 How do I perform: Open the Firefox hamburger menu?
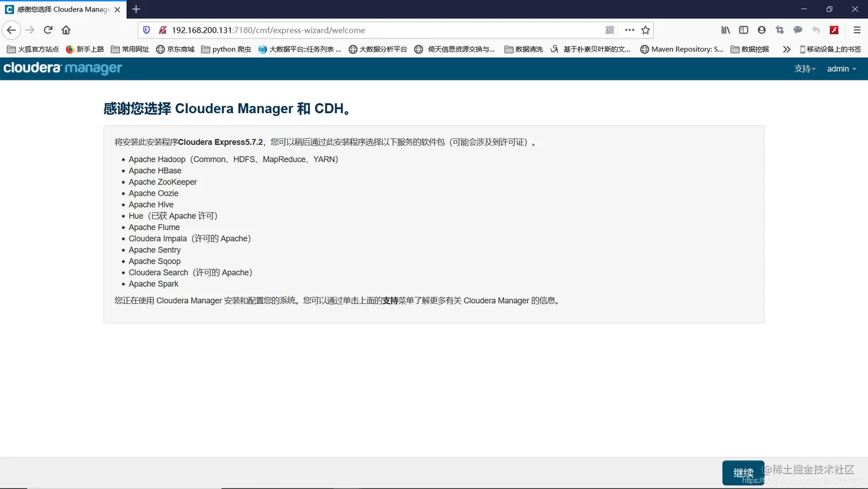(857, 30)
